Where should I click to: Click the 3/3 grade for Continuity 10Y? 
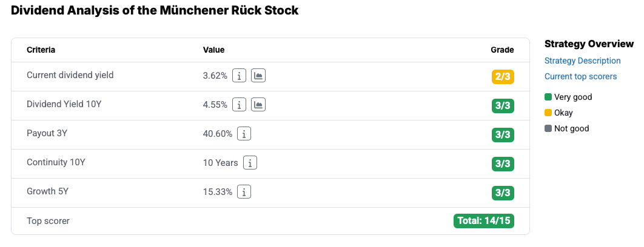[x=503, y=163]
